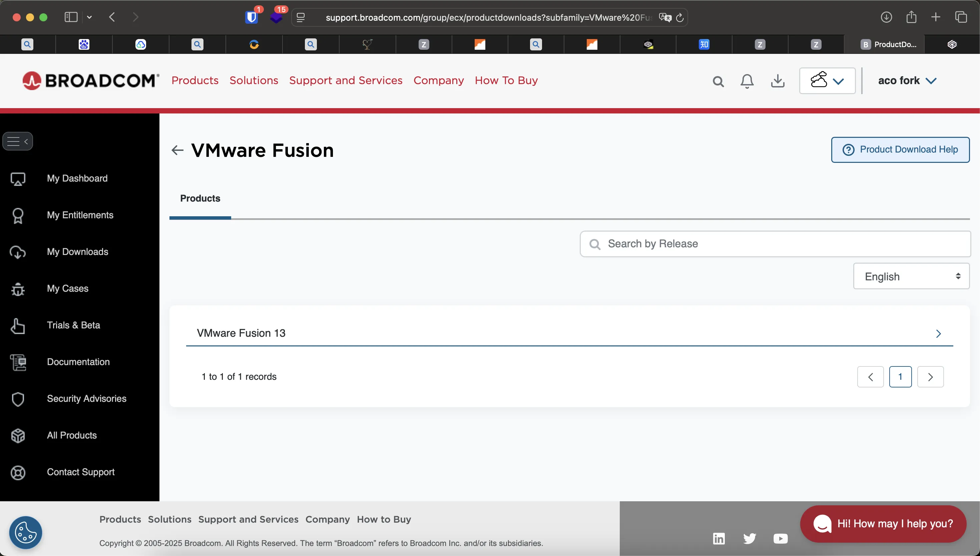Select Support and Services in top navigation

pyautogui.click(x=345, y=80)
